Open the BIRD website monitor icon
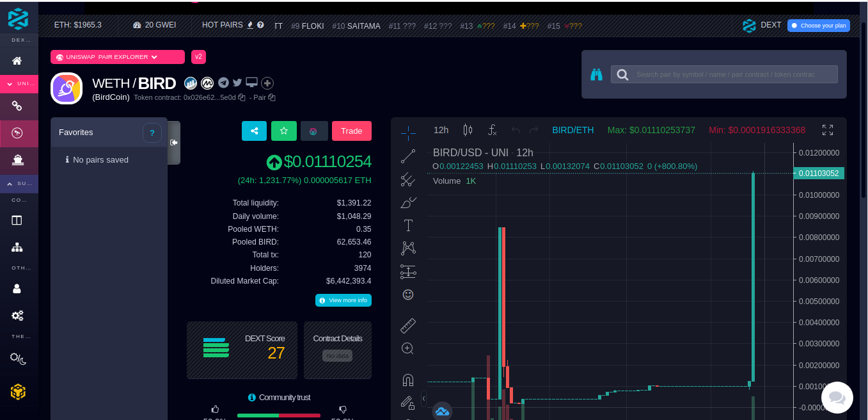 click(252, 83)
